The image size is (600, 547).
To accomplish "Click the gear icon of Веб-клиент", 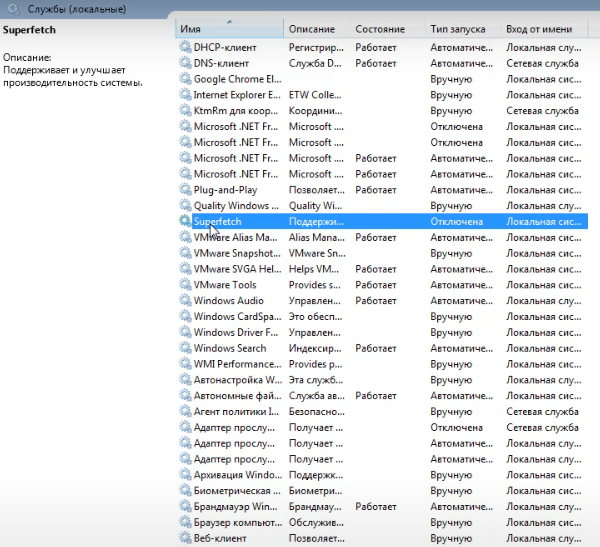I will coord(185,538).
